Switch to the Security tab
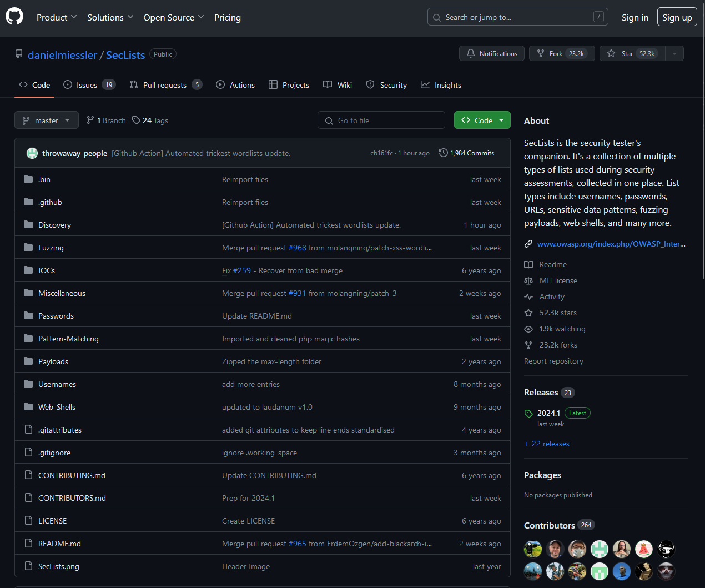Image resolution: width=705 pixels, height=588 pixels. (386, 84)
